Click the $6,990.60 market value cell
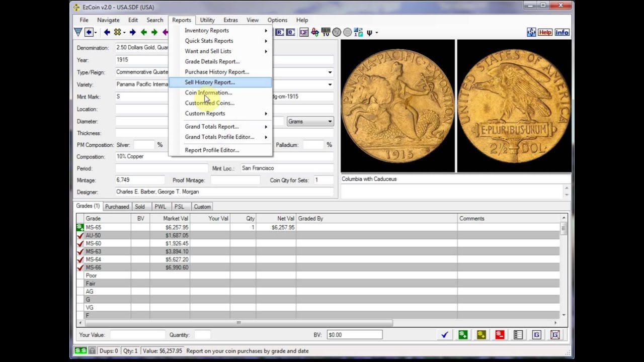The width and height of the screenshot is (644, 362). (x=170, y=267)
